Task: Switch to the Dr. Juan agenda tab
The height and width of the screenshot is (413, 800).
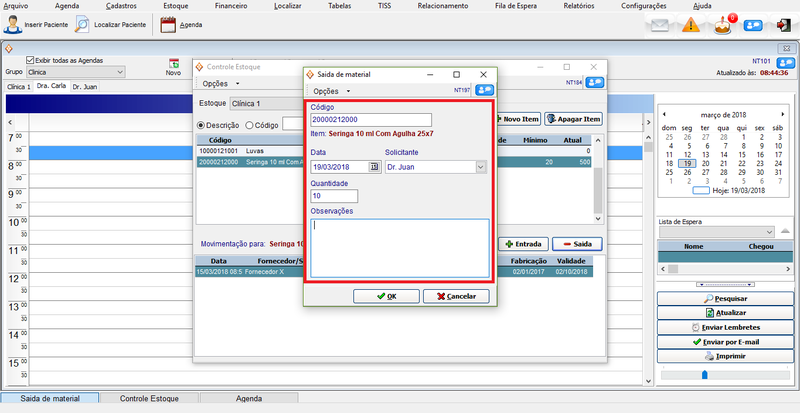Action: [85, 87]
